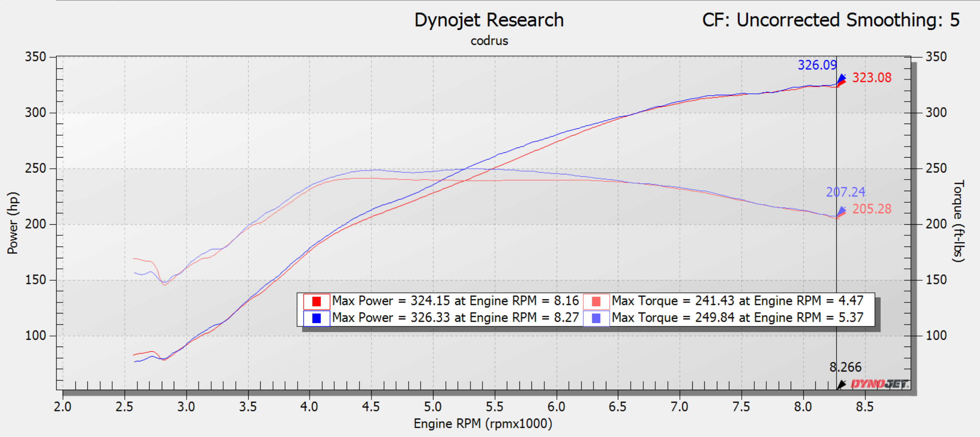Click the blue 207.24 torque marker arrow

coord(841,211)
